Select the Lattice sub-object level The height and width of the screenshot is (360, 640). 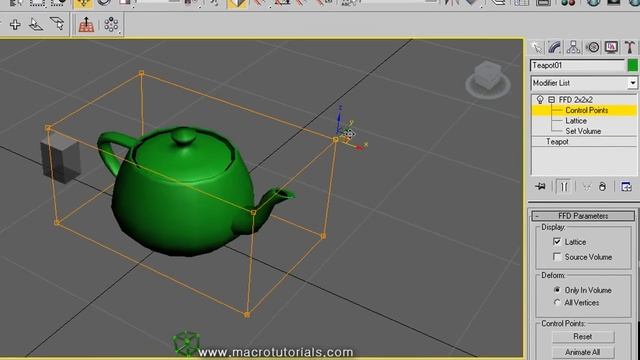pos(576,121)
